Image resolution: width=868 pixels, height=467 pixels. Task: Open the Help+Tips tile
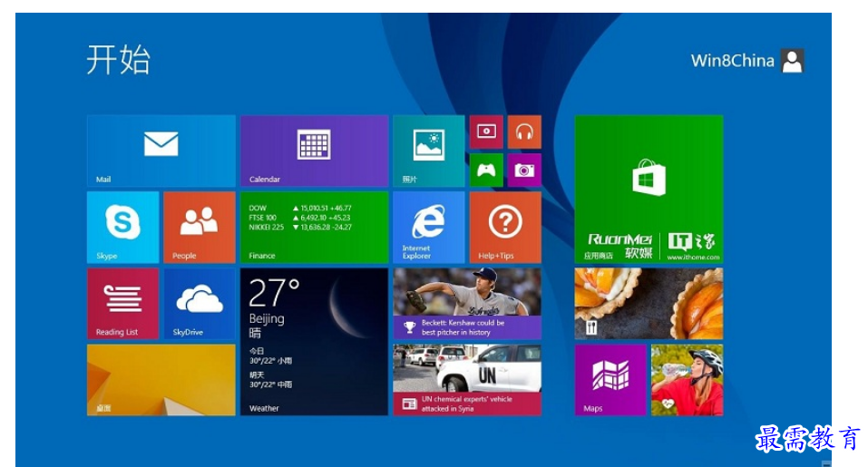[505, 227]
